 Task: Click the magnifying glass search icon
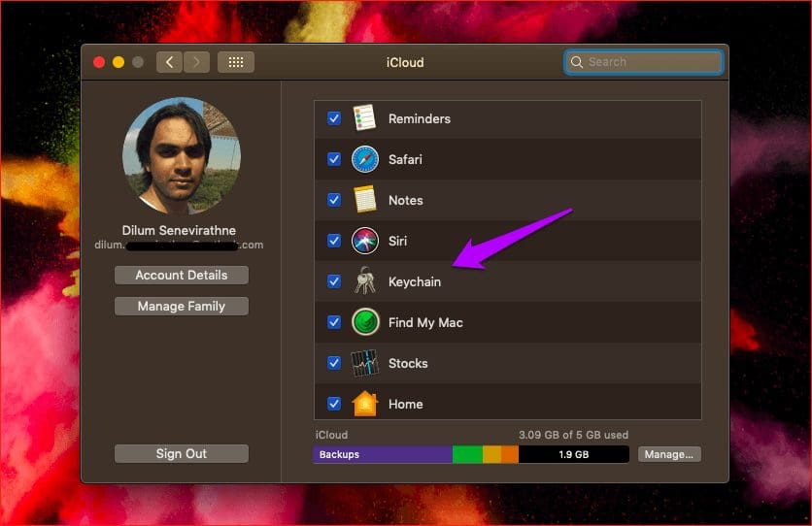pyautogui.click(x=576, y=62)
